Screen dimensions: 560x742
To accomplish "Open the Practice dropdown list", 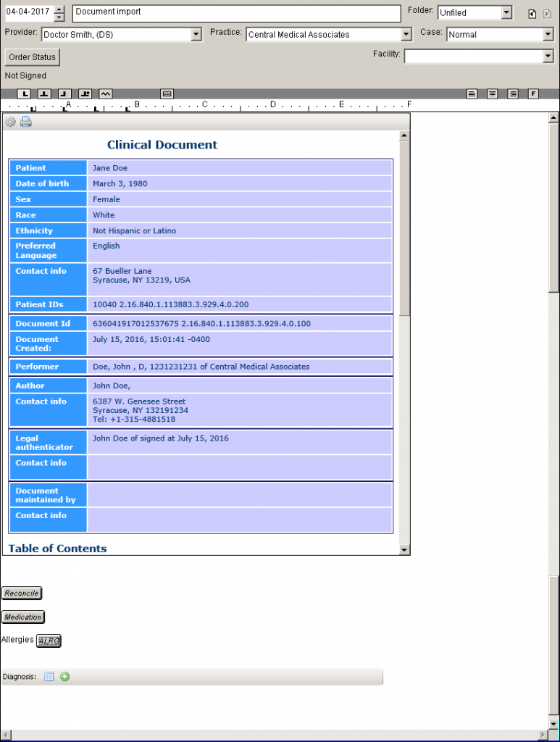I will [406, 35].
